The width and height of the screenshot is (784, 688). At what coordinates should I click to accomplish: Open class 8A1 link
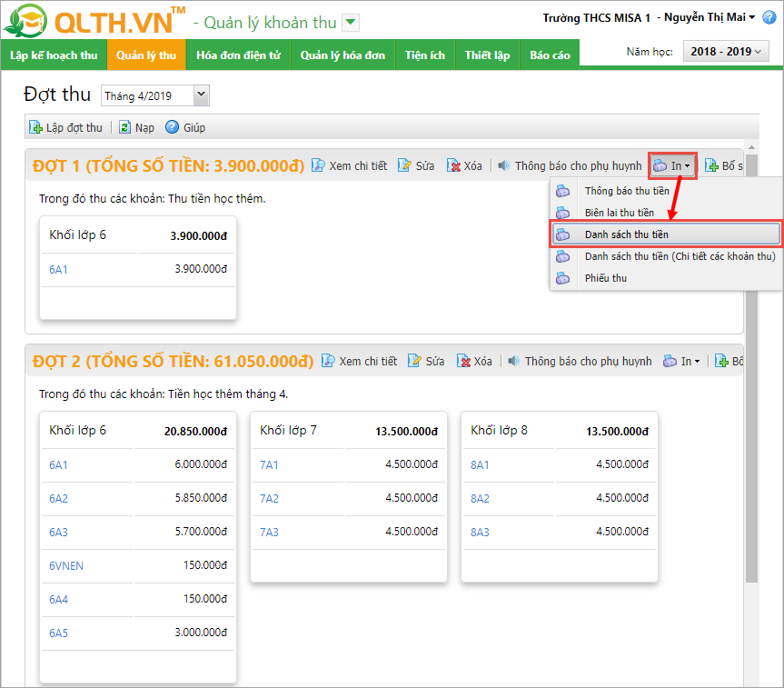[480, 464]
